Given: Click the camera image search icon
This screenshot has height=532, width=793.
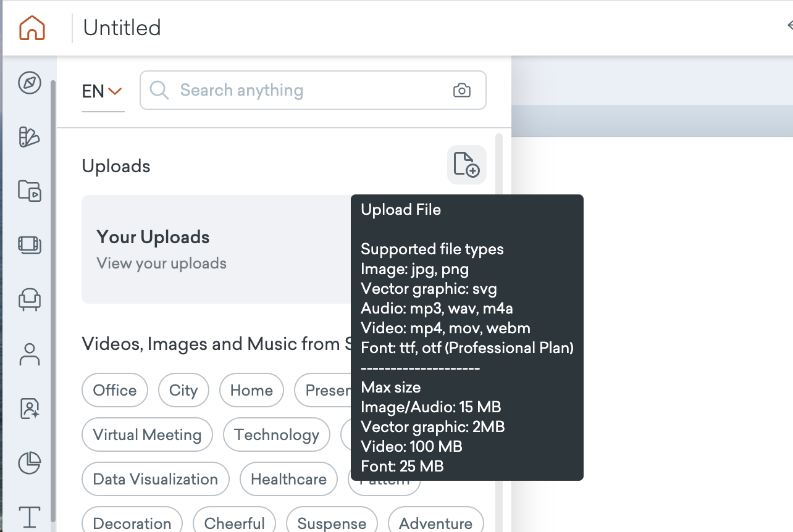Looking at the screenshot, I should click(461, 91).
